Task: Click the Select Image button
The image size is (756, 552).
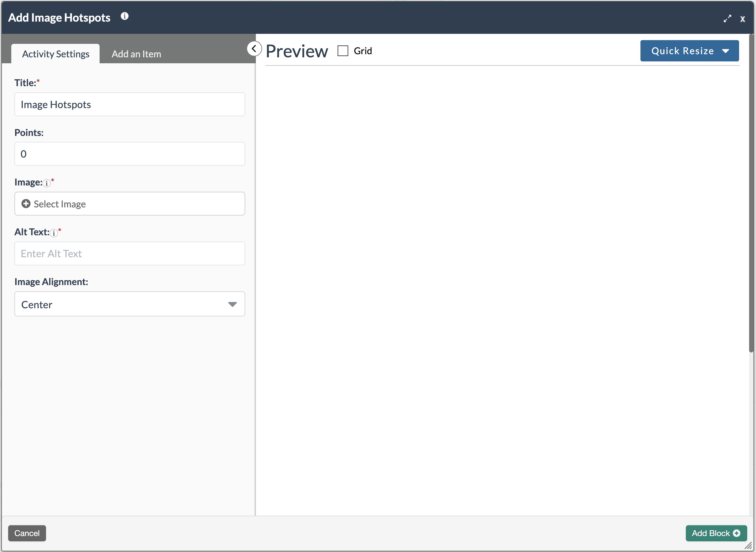Action: click(x=130, y=204)
